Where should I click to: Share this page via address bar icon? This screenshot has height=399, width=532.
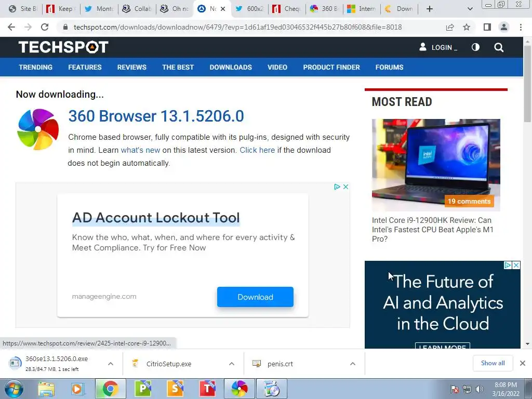pyautogui.click(x=450, y=27)
